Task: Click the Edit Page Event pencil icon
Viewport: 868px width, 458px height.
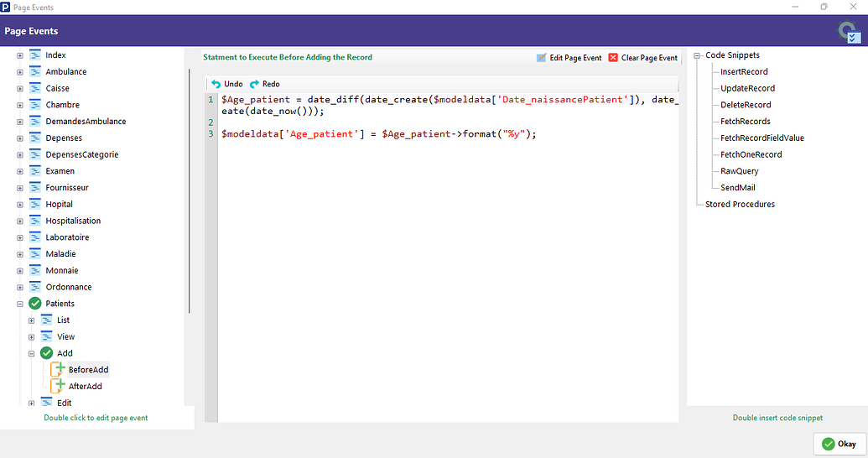Action: click(x=541, y=58)
